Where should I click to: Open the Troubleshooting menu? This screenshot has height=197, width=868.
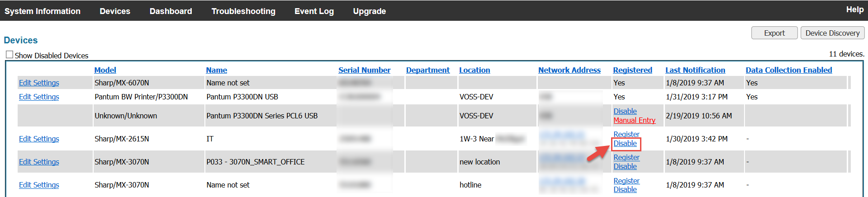[243, 11]
